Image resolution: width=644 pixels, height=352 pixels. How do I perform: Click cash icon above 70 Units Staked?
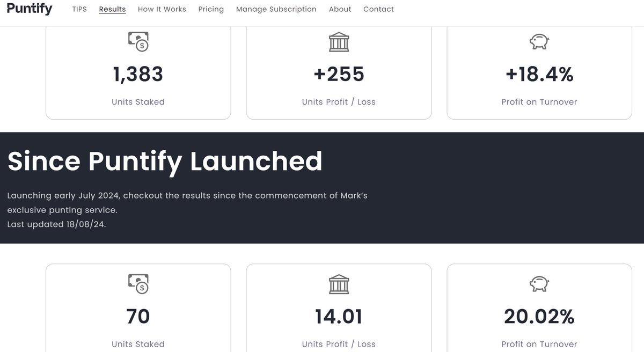click(138, 284)
